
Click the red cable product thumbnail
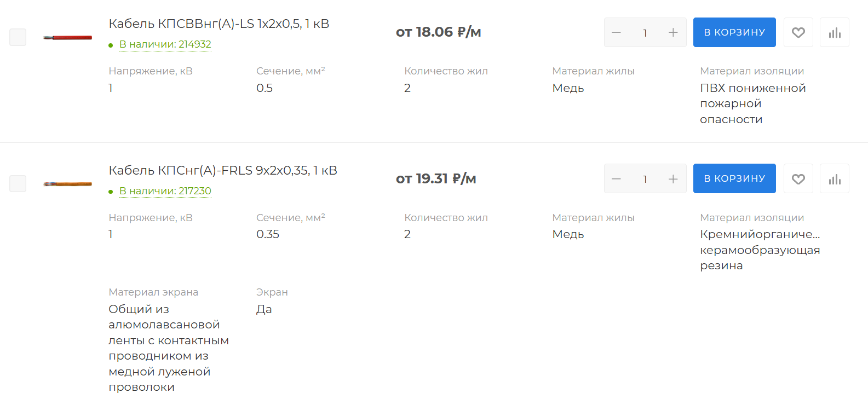67,37
